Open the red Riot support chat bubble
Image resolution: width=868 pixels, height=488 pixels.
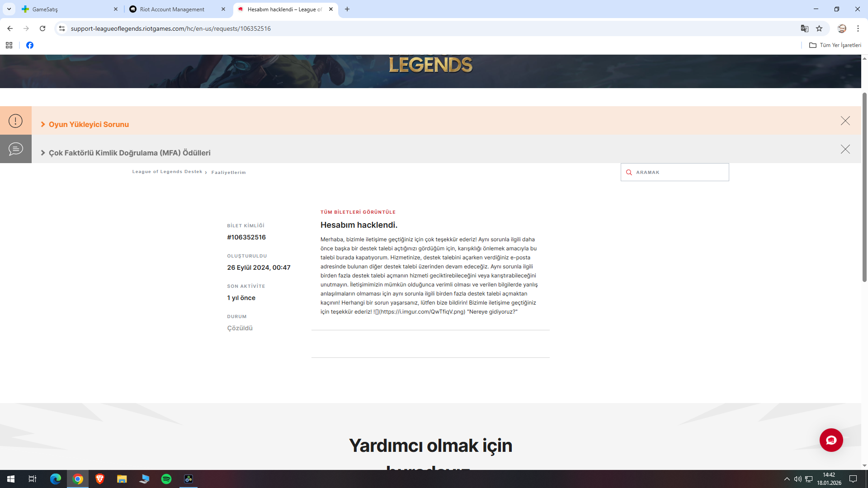(x=831, y=440)
